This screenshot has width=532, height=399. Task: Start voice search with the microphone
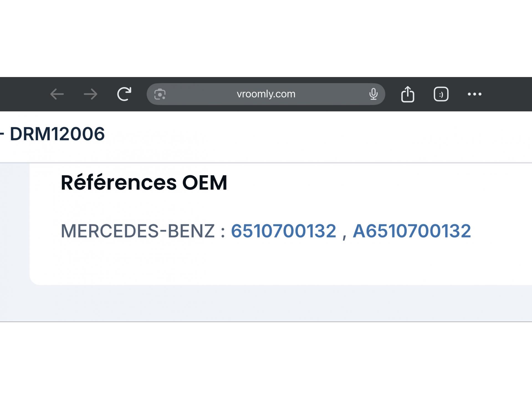click(x=373, y=94)
